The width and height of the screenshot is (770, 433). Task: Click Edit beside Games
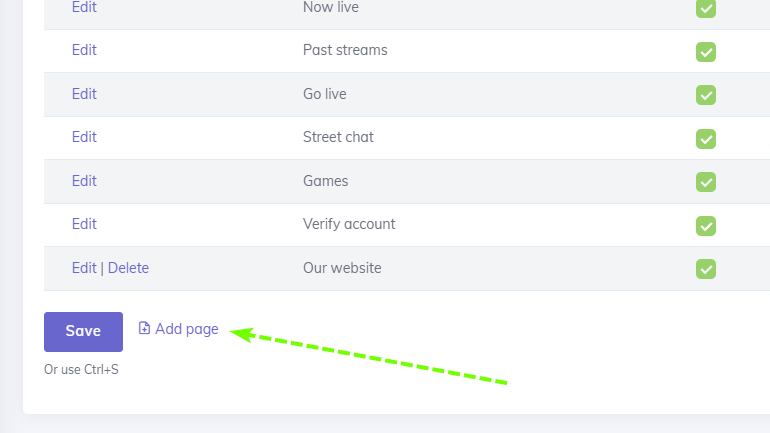(84, 181)
